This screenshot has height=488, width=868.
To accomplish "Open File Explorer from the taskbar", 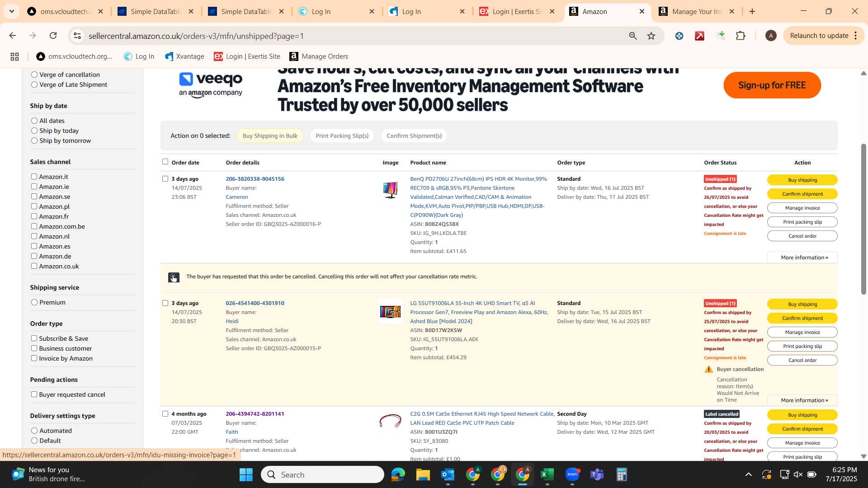I will pyautogui.click(x=423, y=474).
